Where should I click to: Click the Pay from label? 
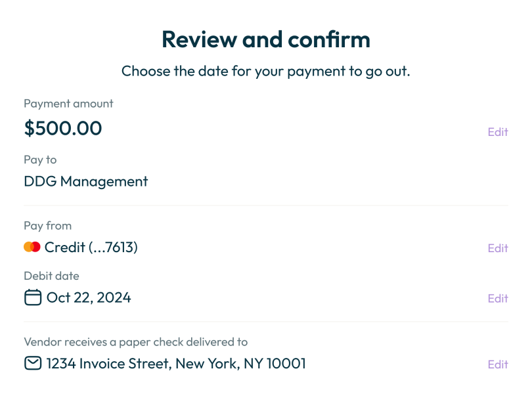click(47, 226)
